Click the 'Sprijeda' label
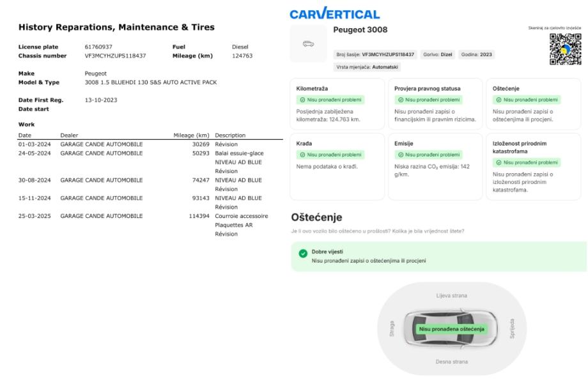 512,328
